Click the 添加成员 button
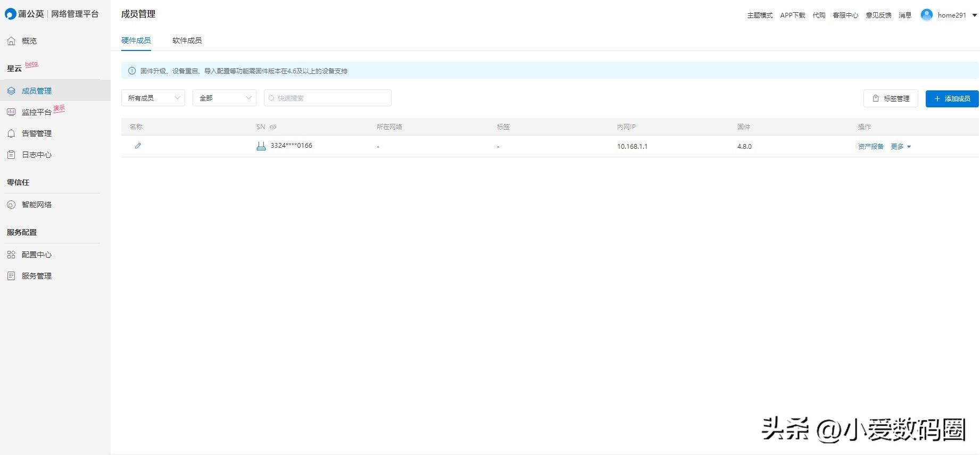 point(952,99)
